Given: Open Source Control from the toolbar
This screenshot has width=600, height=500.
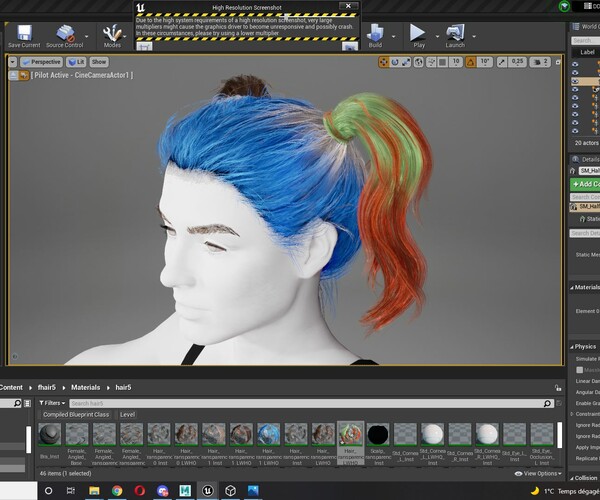Looking at the screenshot, I should (x=65, y=36).
